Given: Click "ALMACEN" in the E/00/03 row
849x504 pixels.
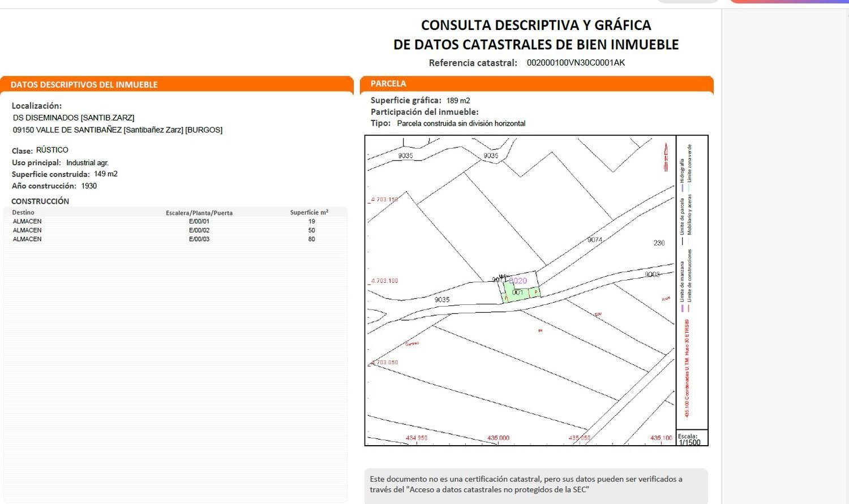Looking at the screenshot, I should point(27,239).
